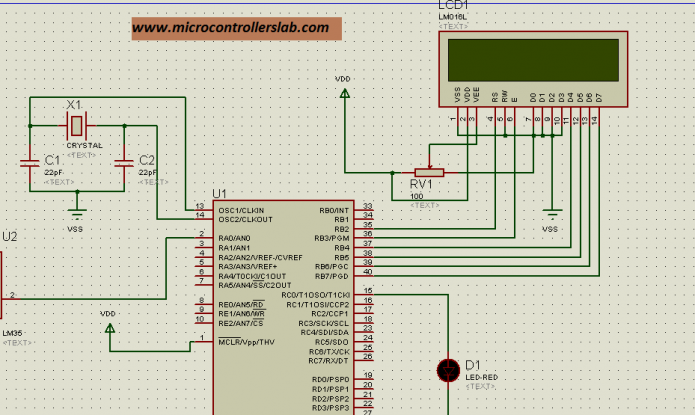The width and height of the screenshot is (695, 415).
Task: Click the RC5/SDO pin name
Action: coord(332,342)
